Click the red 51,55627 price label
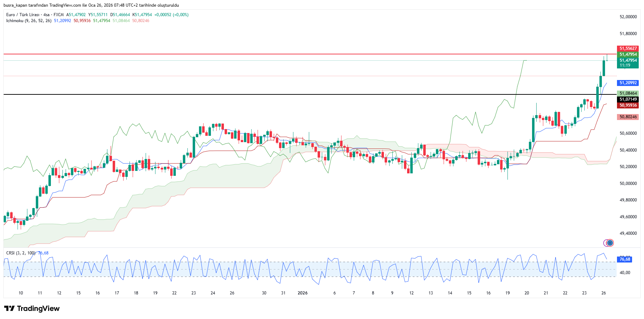This screenshot has height=319, width=644. tap(628, 48)
